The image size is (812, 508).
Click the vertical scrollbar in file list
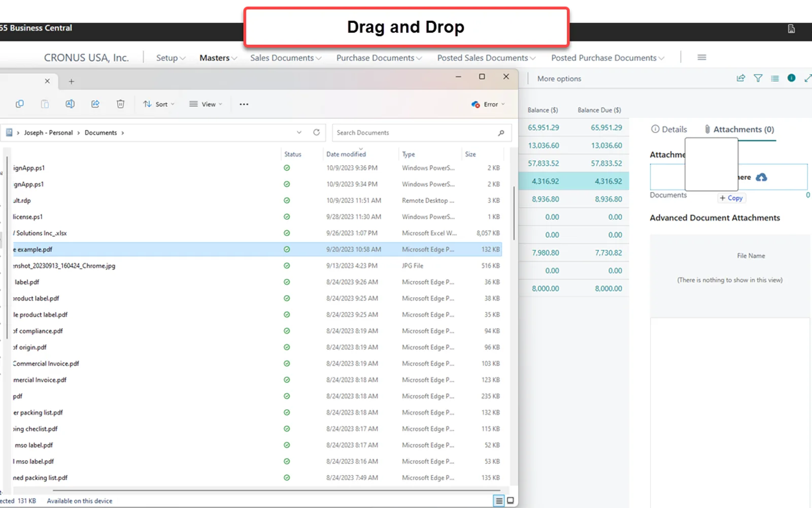point(514,213)
